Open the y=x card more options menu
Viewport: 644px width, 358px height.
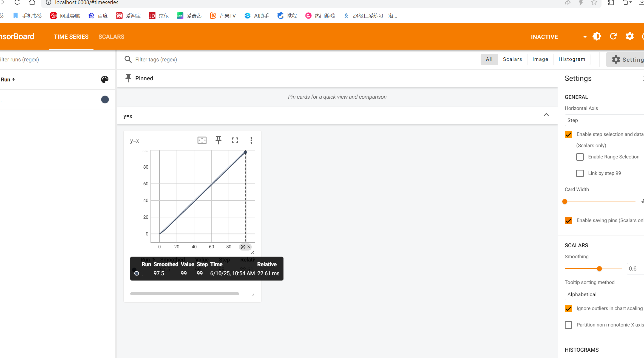(x=251, y=140)
